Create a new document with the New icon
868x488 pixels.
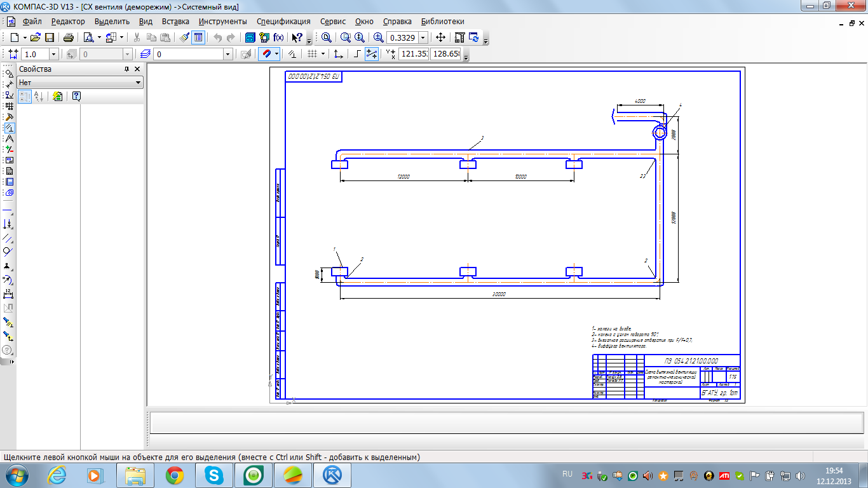tap(14, 37)
